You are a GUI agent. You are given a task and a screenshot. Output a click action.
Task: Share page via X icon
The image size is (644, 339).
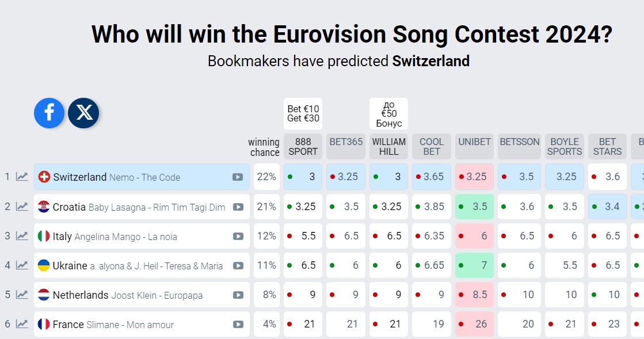pyautogui.click(x=83, y=113)
